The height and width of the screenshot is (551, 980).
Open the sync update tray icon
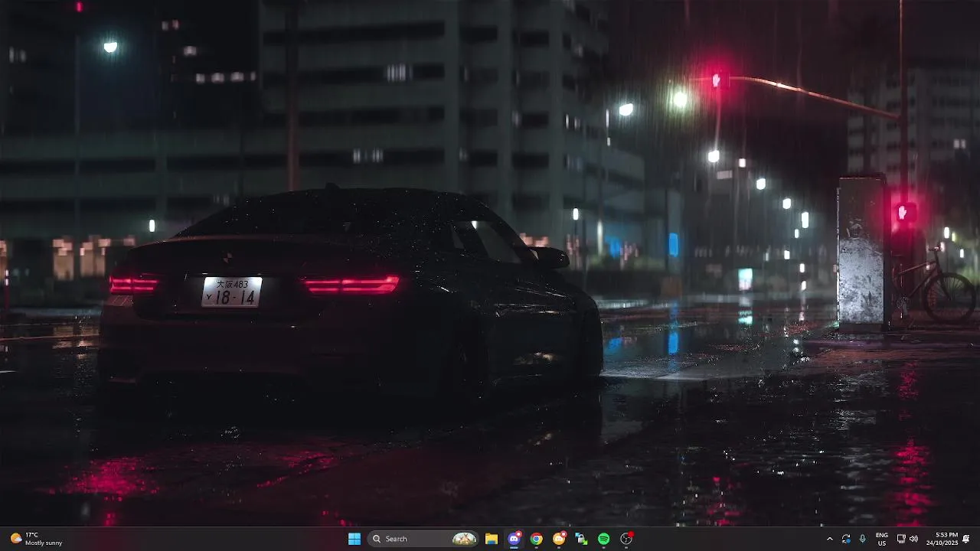[x=846, y=539]
